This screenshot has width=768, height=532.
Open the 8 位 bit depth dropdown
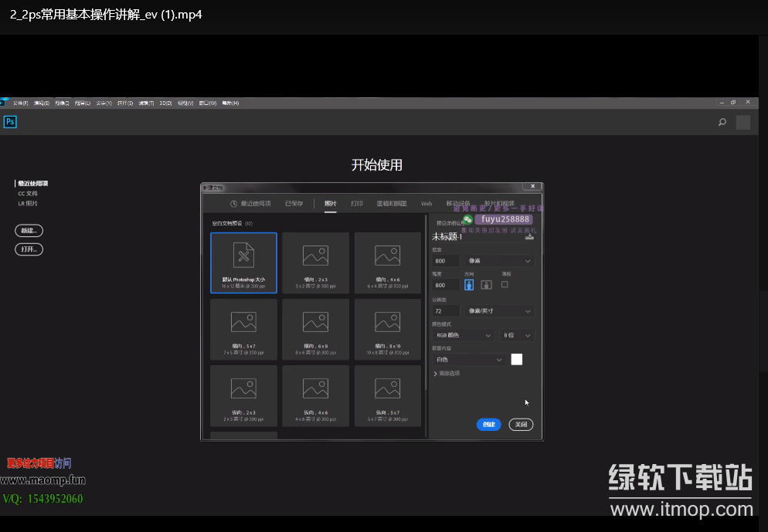(x=517, y=335)
